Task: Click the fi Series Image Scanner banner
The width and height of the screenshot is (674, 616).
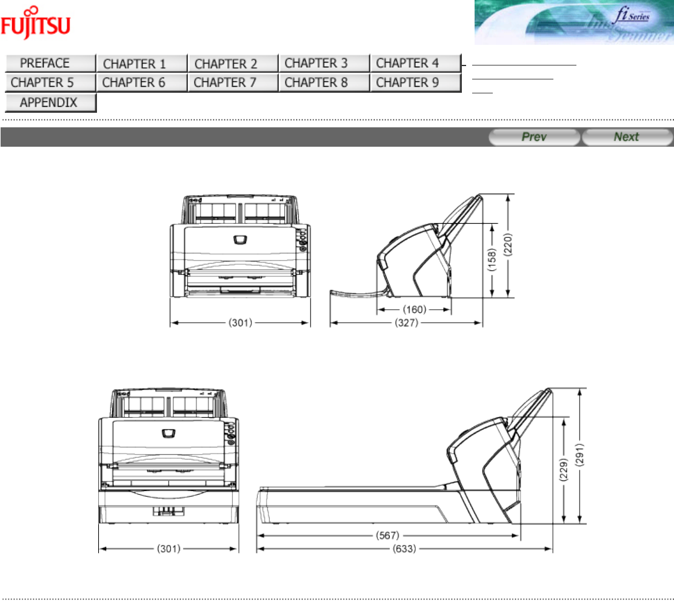Action: click(x=573, y=22)
